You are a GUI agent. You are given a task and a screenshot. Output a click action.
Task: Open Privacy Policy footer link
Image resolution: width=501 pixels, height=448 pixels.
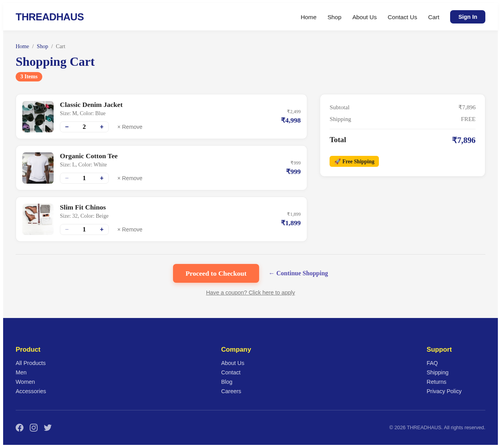click(444, 391)
